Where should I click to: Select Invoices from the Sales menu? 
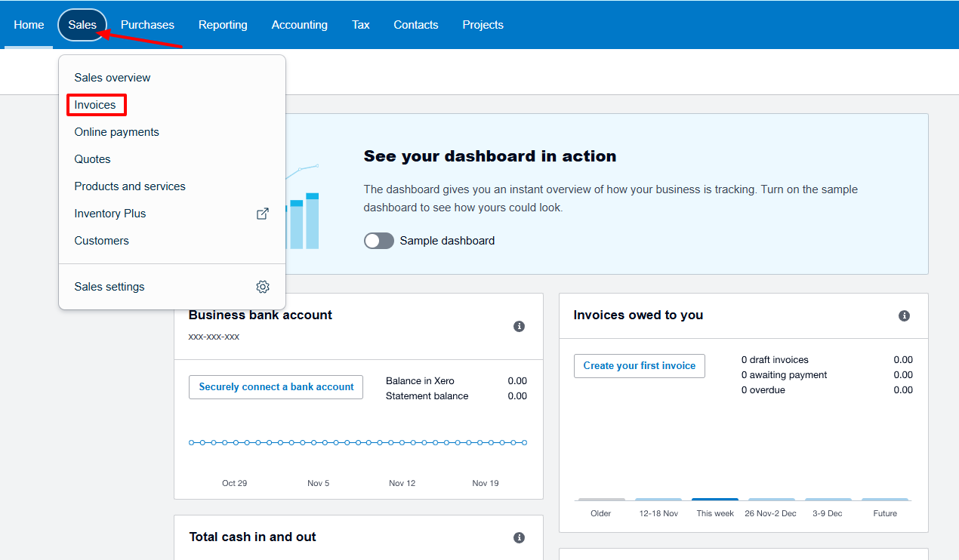[94, 104]
